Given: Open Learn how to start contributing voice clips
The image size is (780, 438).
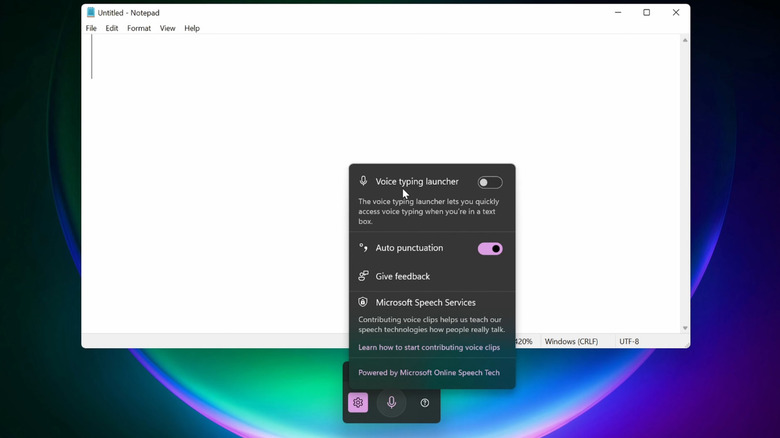Looking at the screenshot, I should [x=429, y=347].
